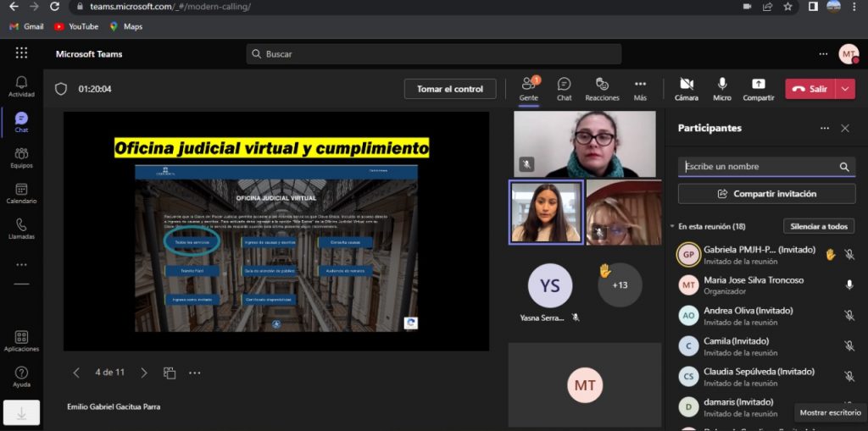
Task: Toggle Claudia Sepúlveda muted microphone icon
Action: click(849, 376)
